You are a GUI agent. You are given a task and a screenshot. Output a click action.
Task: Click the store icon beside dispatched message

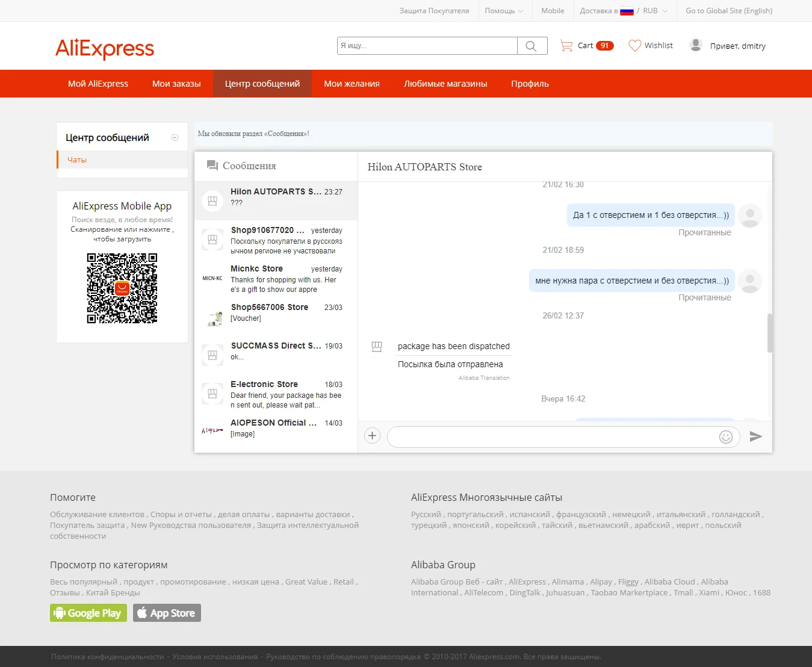[x=377, y=346]
